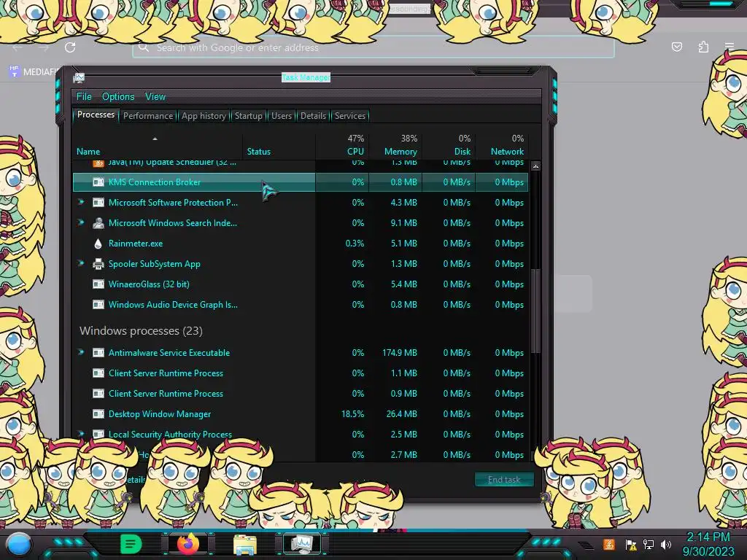The height and width of the screenshot is (560, 747).
Task: Click the Desktop Window Manager process icon
Action: click(x=98, y=414)
